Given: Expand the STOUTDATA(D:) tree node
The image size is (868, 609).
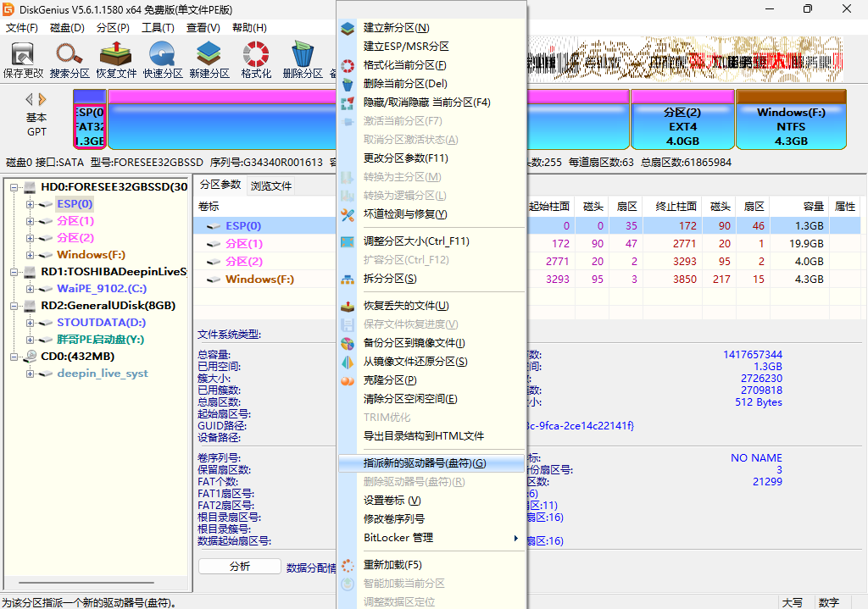Looking at the screenshot, I should [x=30, y=323].
